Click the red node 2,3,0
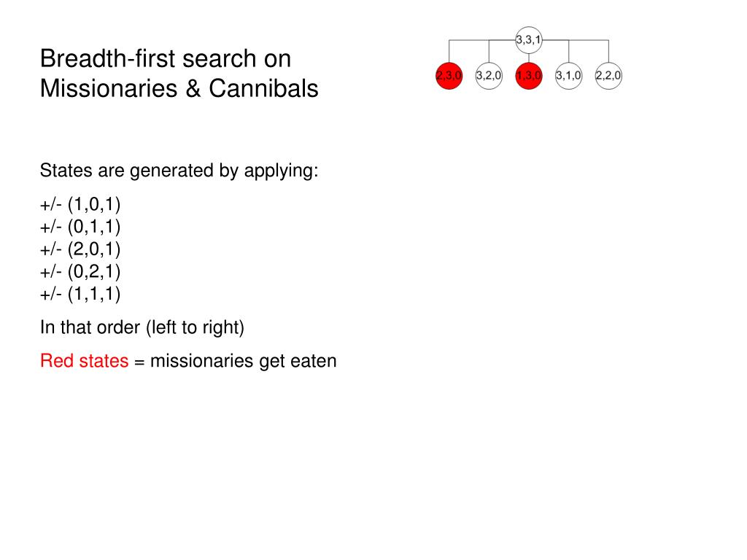 pos(449,75)
